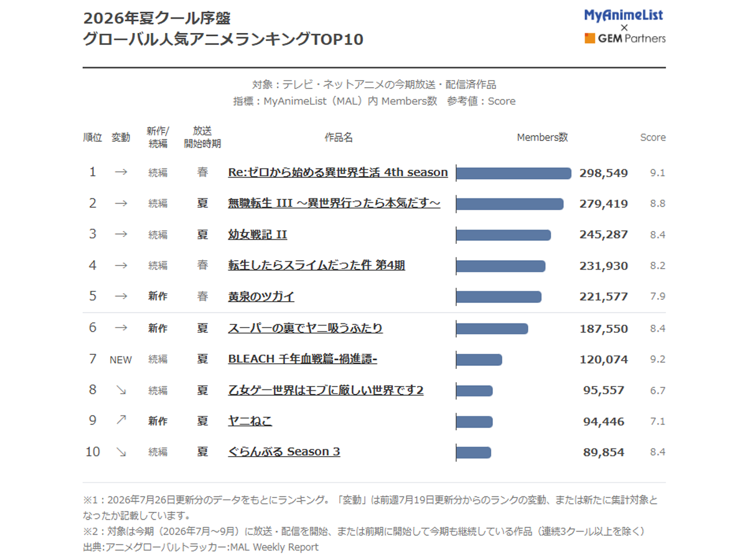The height and width of the screenshot is (560, 747).
Task: Open the ぐらんぶる Season 3 link
Action: 284,452
